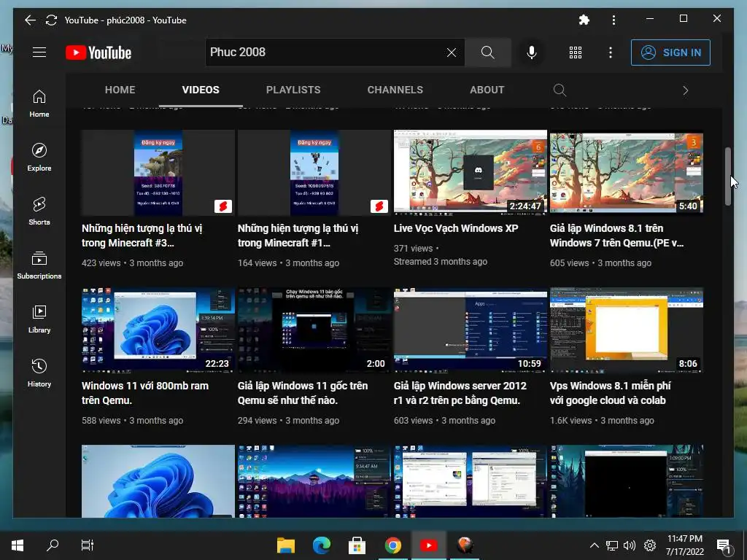Show hidden system tray icons
The width and height of the screenshot is (747, 560).
pos(594,545)
